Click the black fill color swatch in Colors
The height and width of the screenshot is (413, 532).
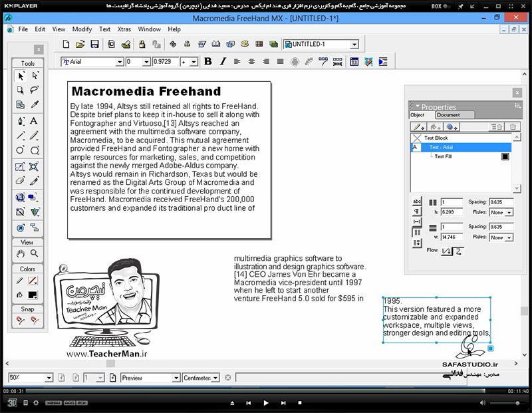point(33,295)
